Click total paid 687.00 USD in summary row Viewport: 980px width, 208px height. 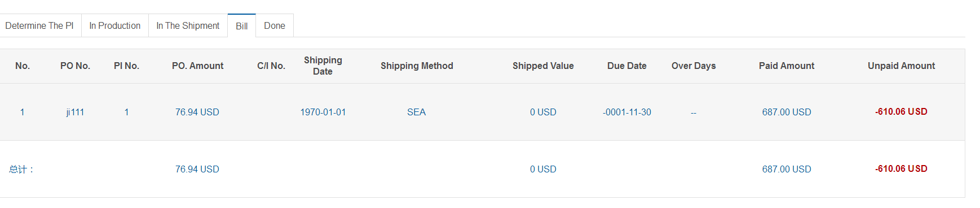click(787, 169)
